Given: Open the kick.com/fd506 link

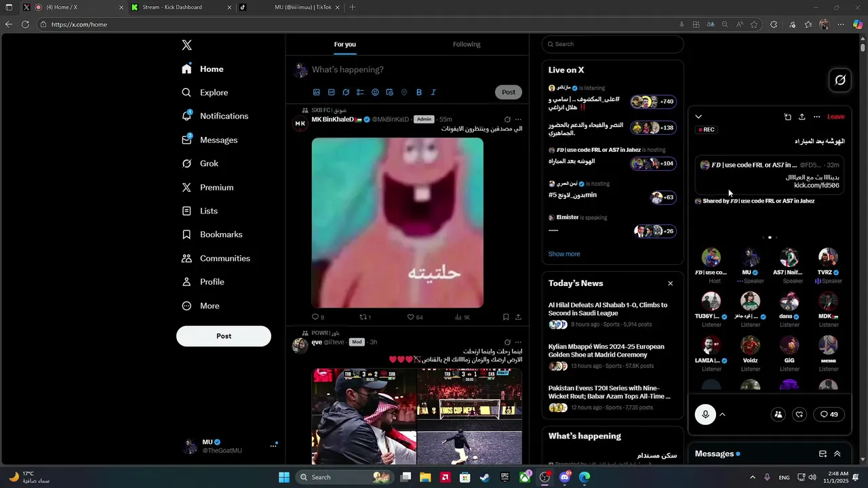Looking at the screenshot, I should point(816,186).
